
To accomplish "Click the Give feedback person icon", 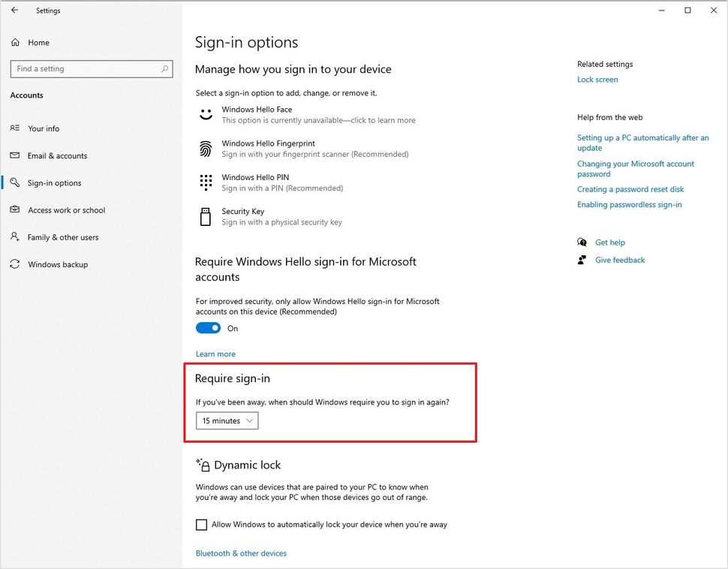I will point(582,260).
